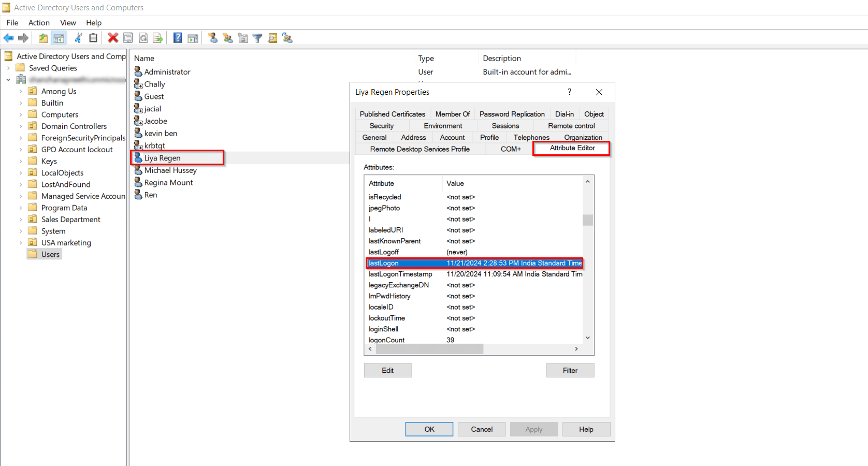
Task: Click the filter icon to set filter options
Action: click(x=257, y=37)
